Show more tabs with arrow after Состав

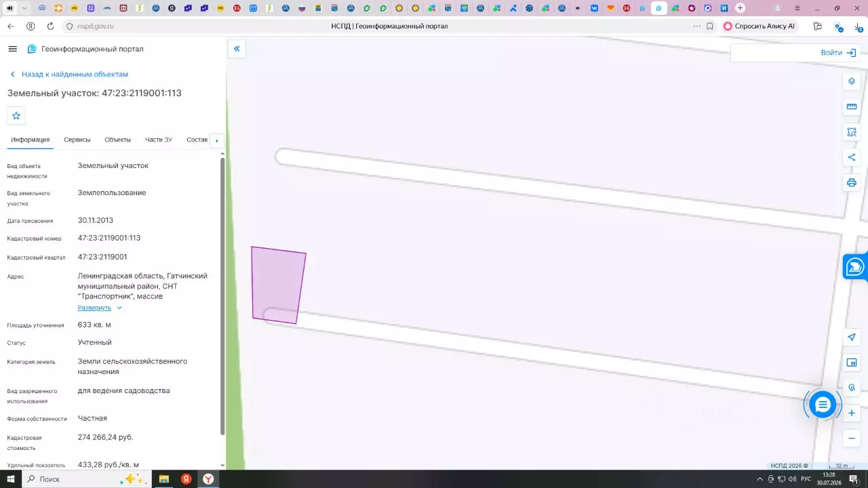click(217, 140)
